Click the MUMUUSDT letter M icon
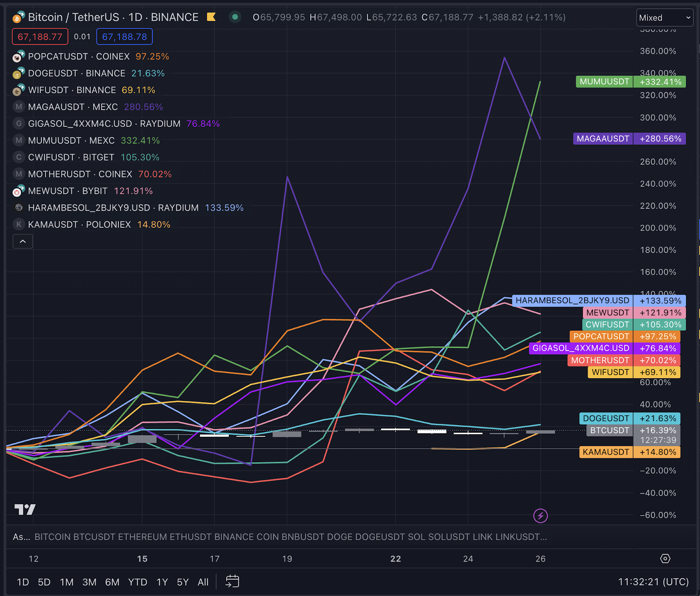The height and width of the screenshot is (596, 700). [19, 140]
